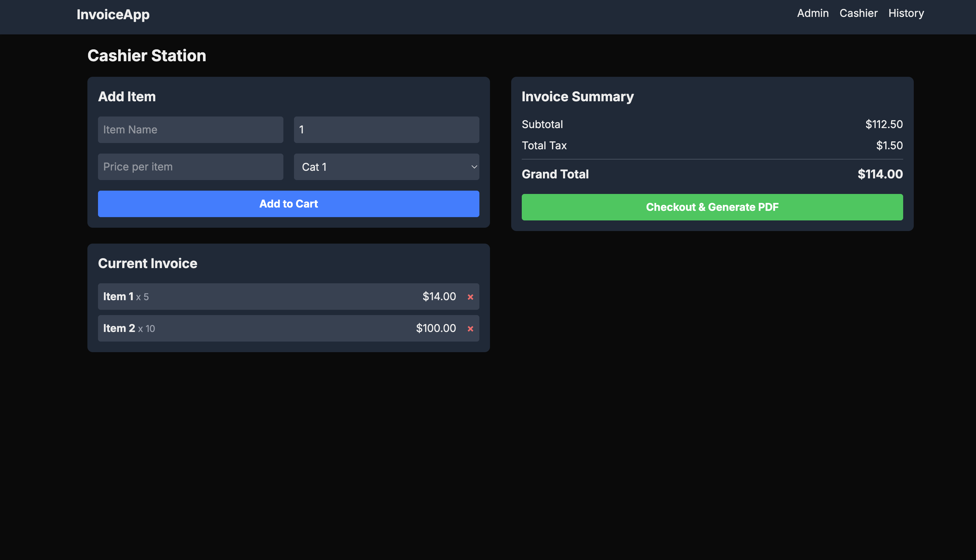Focus the Item Name input field
The height and width of the screenshot is (560, 976).
[190, 130]
